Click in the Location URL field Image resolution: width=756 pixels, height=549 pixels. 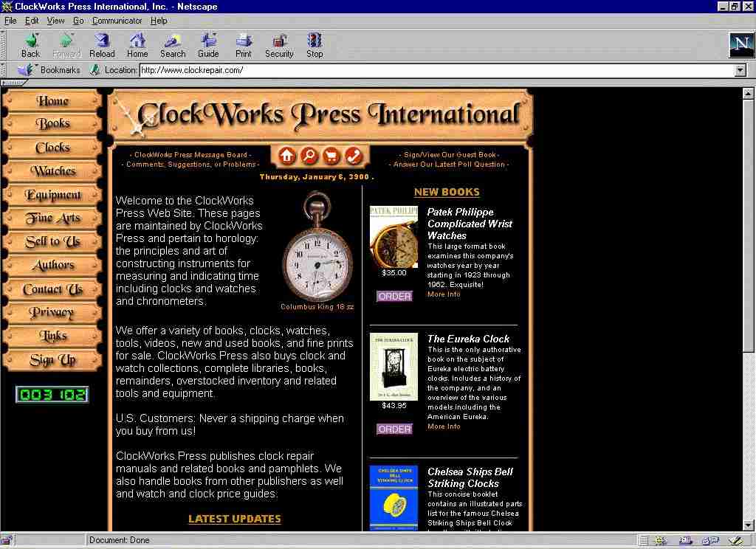436,70
